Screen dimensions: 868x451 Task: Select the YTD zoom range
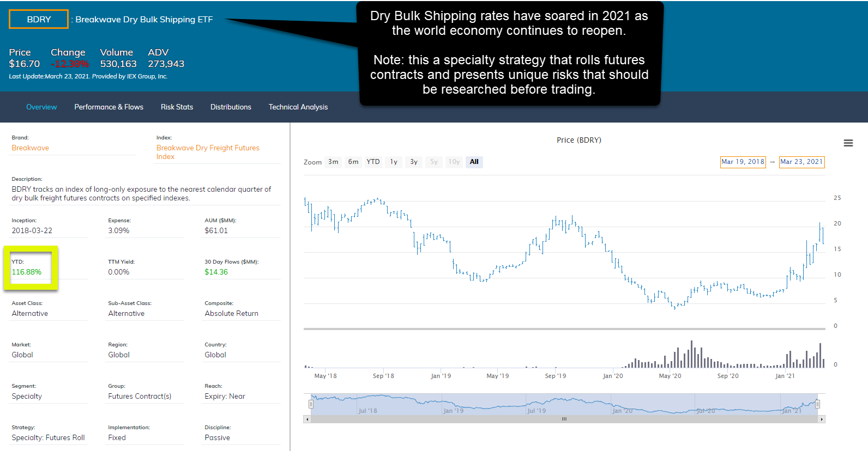[373, 162]
